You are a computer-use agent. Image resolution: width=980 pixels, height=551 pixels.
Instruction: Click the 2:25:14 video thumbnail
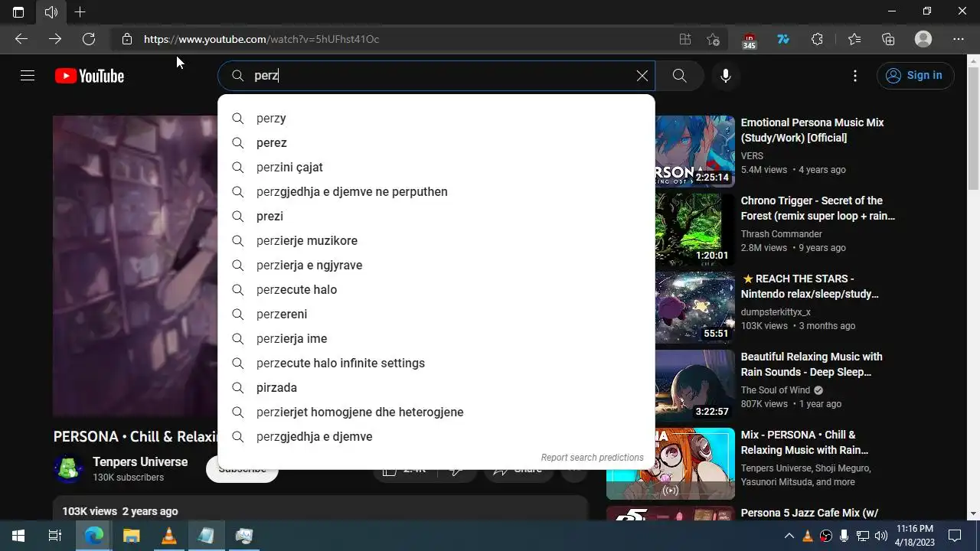click(x=694, y=152)
